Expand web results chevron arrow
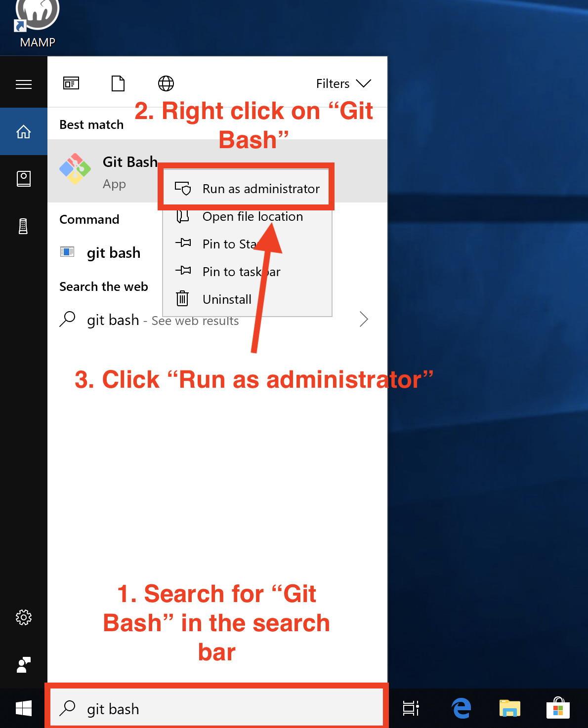The height and width of the screenshot is (728, 588). (x=364, y=320)
